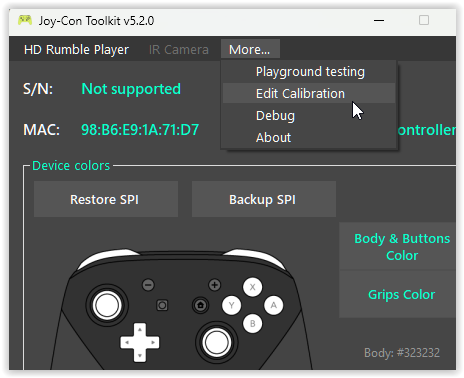This screenshot has height=378, width=464.
Task: Click the plus button on controller image
Action: click(x=214, y=285)
